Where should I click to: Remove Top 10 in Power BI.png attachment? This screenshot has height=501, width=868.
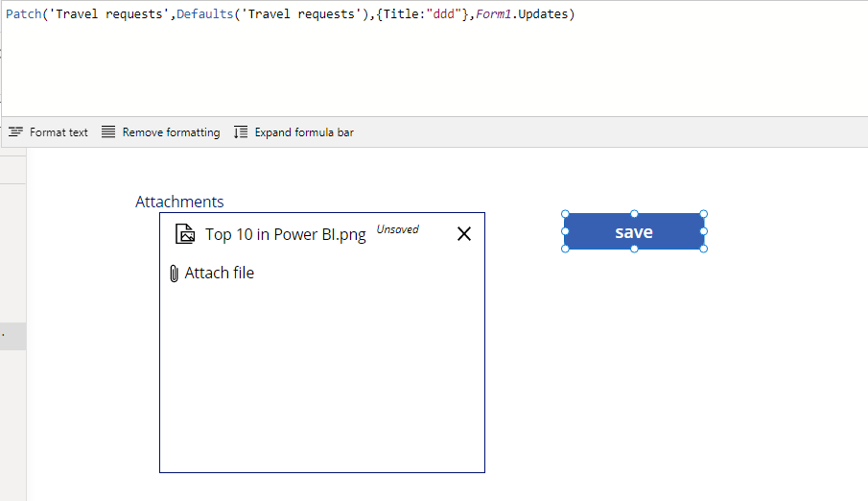click(x=464, y=234)
